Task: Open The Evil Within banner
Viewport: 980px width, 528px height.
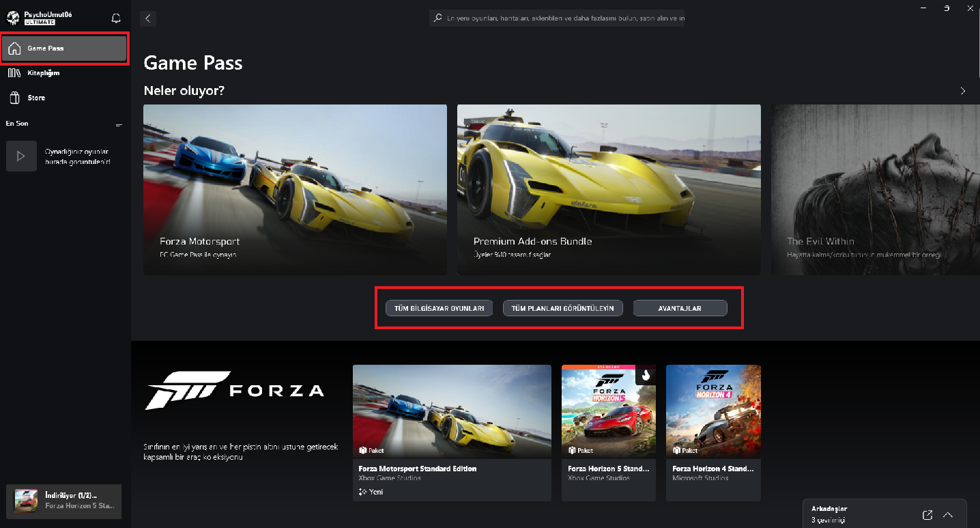Action: pyautogui.click(x=876, y=190)
